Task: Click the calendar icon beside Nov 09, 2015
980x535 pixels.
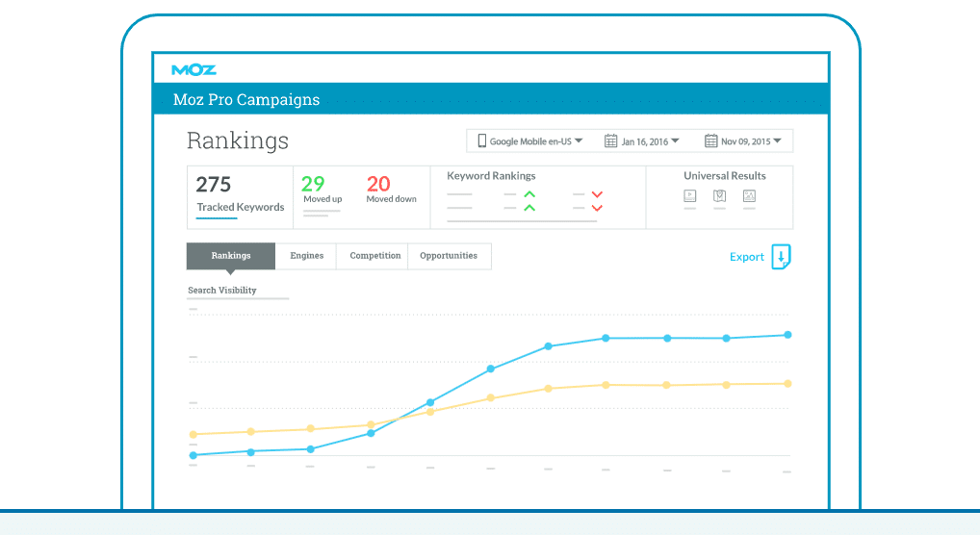Action: click(710, 141)
